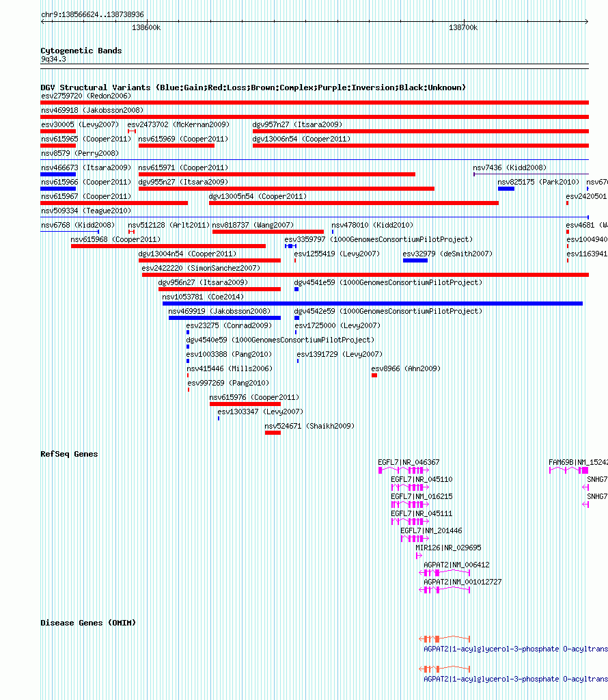The width and height of the screenshot is (608, 700).
Task: Select dgv956n27 (Itsara2009) label
Action: [203, 282]
